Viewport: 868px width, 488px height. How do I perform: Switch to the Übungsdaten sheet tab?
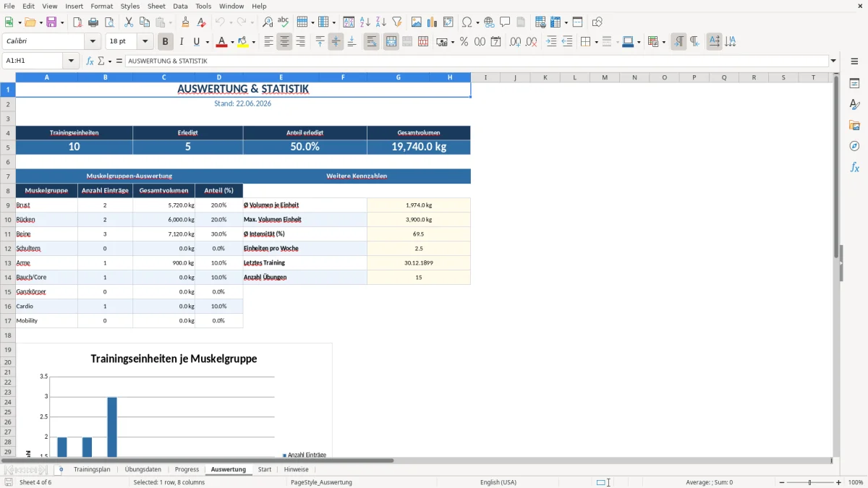pyautogui.click(x=143, y=469)
